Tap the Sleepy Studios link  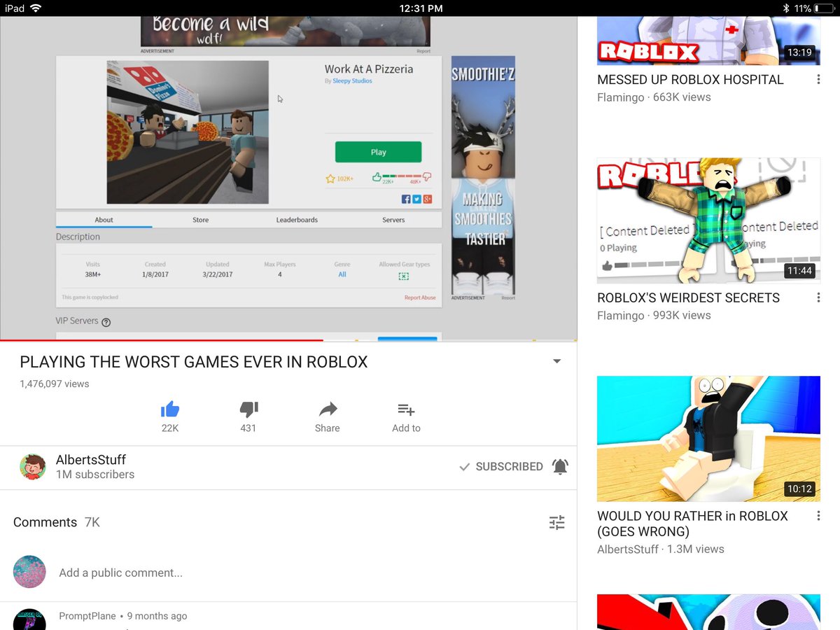click(x=352, y=81)
